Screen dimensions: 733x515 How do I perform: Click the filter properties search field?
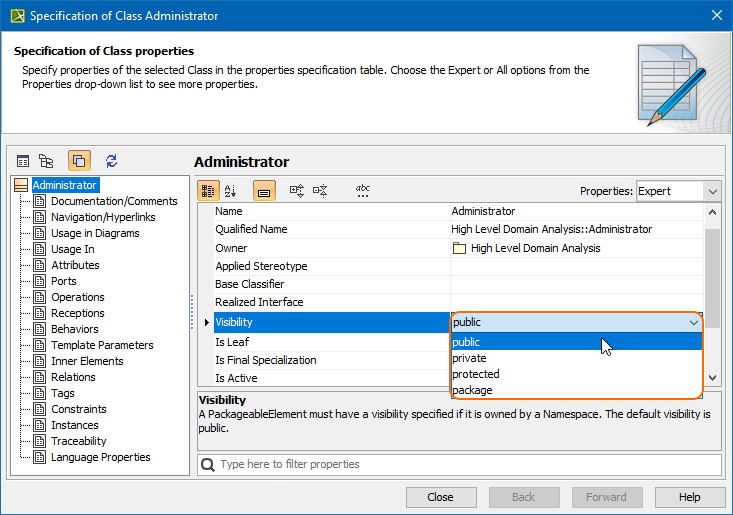point(460,464)
